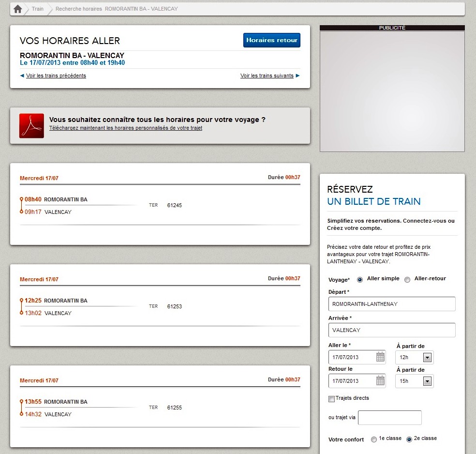Click the left arrow for previous trains
The width and height of the screenshot is (476, 454).
click(22, 76)
